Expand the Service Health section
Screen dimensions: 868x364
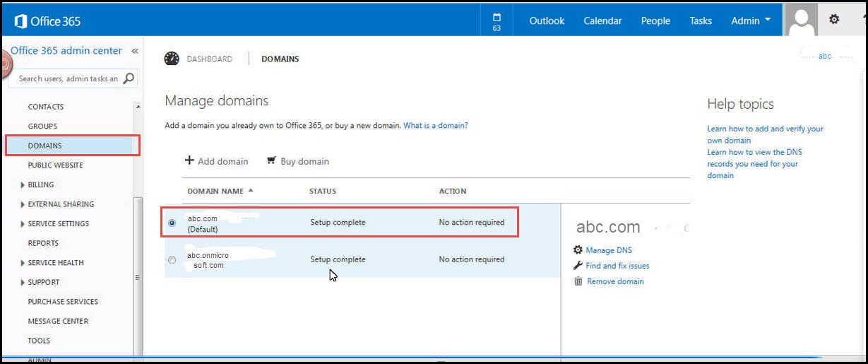(23, 263)
